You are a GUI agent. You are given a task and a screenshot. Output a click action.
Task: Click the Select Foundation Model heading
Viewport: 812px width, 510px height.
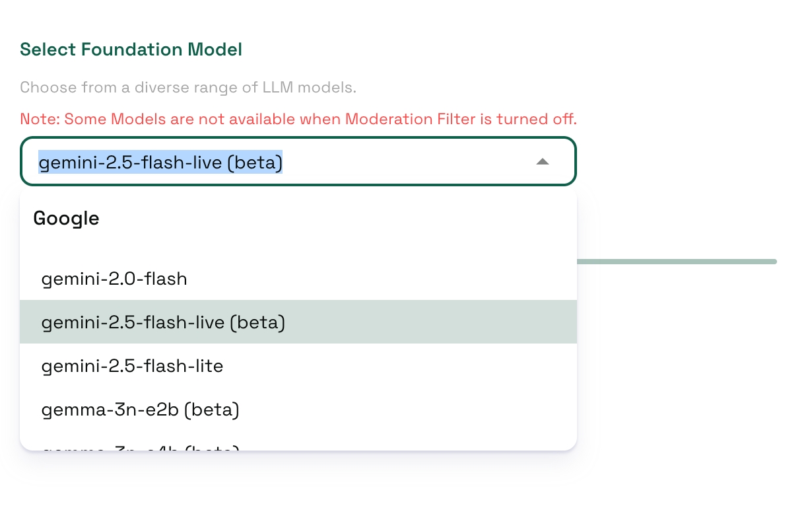(x=131, y=49)
